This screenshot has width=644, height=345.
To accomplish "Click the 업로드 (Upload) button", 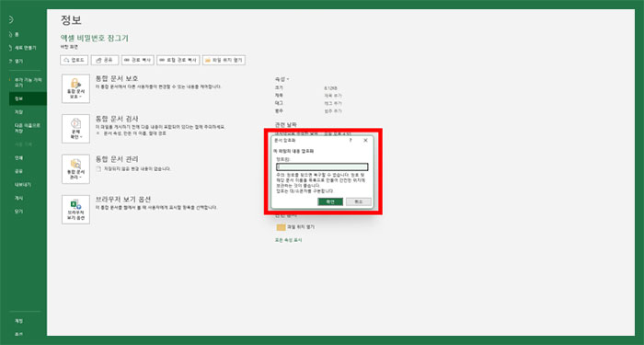I will [x=74, y=60].
